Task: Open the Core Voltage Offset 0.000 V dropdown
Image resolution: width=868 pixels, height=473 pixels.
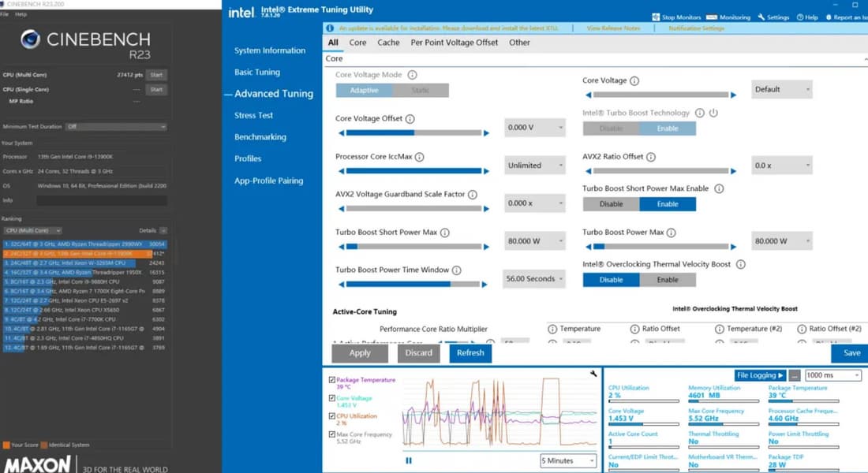Action: (535, 127)
